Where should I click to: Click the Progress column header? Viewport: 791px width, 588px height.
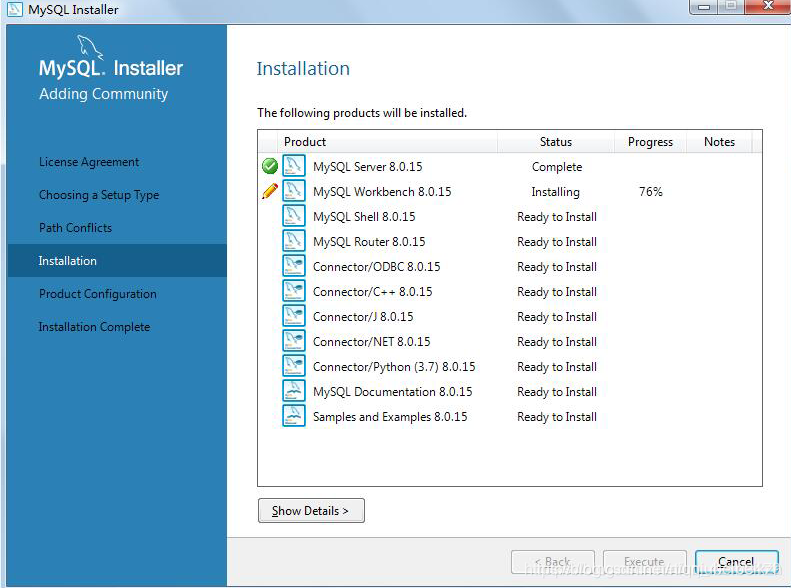[x=650, y=142]
